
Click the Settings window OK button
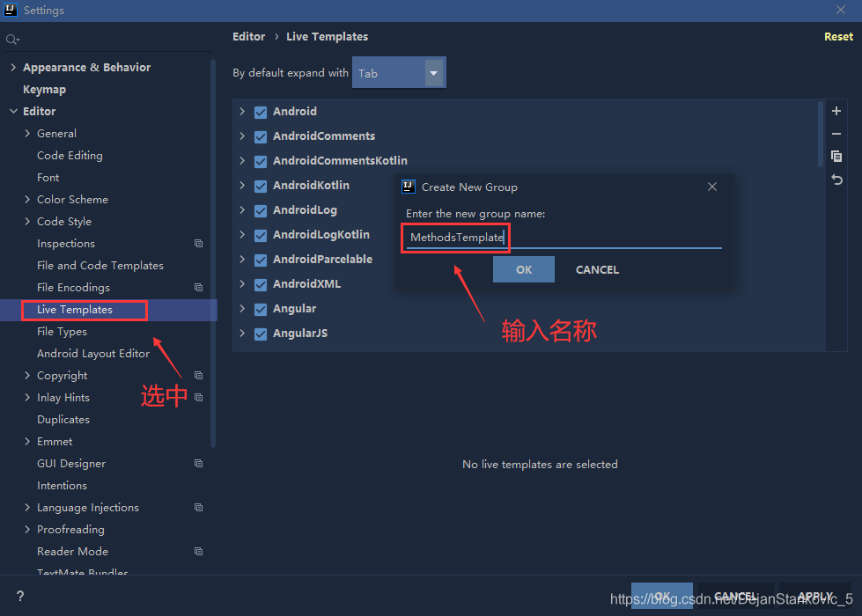click(x=662, y=596)
